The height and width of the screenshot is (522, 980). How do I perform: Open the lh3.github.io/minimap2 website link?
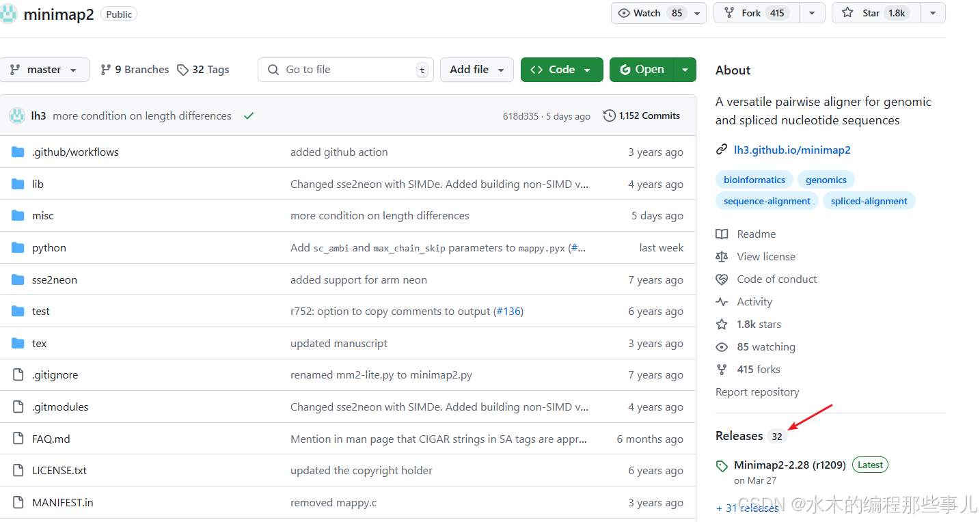(792, 150)
